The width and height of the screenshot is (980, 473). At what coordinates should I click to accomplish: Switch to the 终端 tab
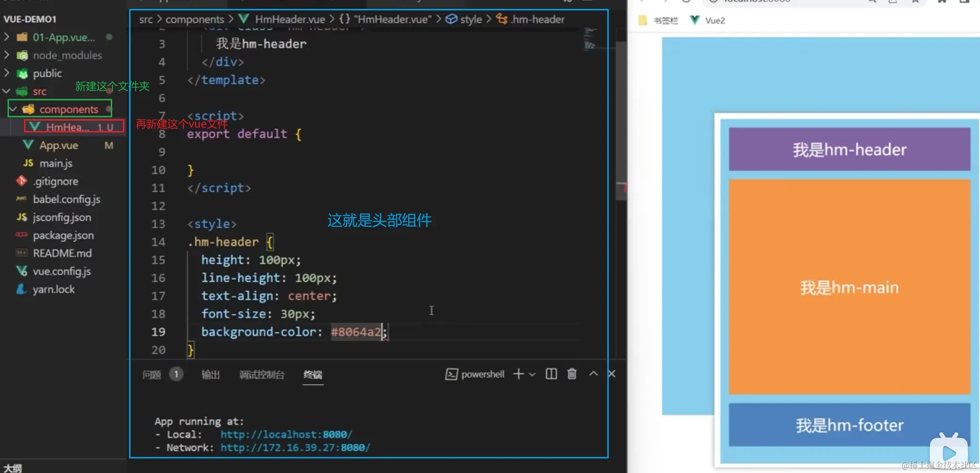pos(313,375)
